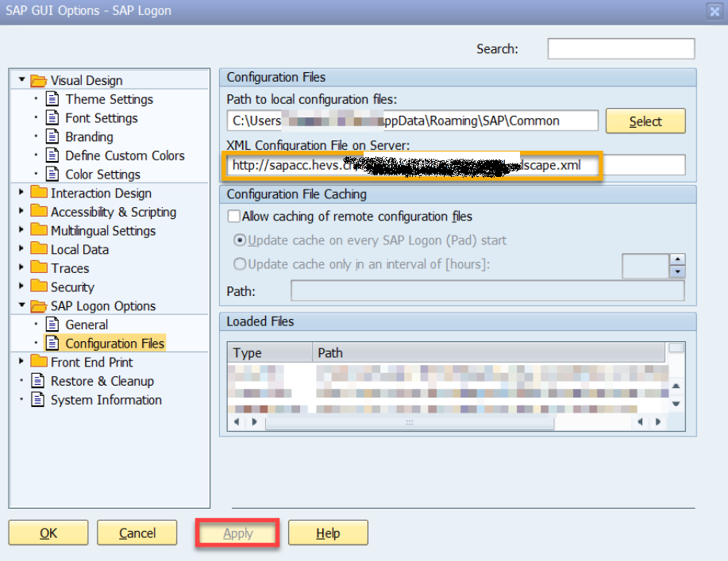Click the XML Configuration File on Server field
The height and width of the screenshot is (561, 728).
click(456, 165)
